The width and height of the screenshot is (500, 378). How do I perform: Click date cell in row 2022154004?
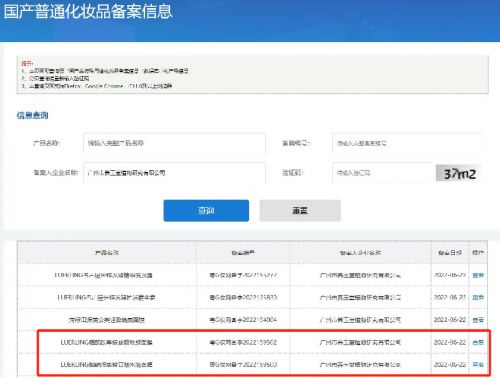pyautogui.click(x=450, y=320)
